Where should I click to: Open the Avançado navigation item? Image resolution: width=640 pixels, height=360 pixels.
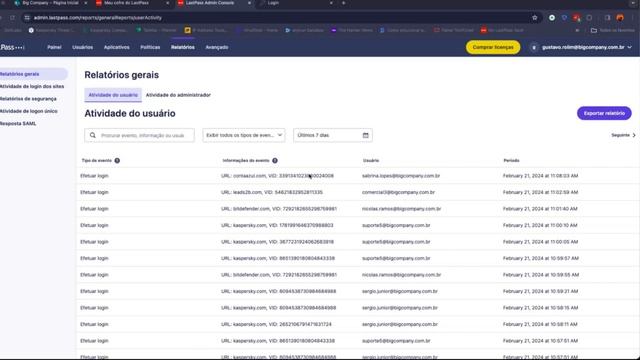(x=217, y=47)
